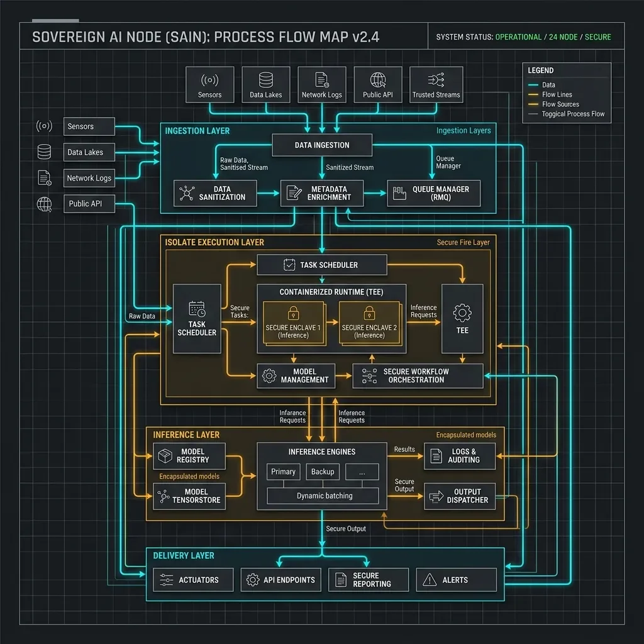644x644 pixels.
Task: Click the "INGESTION LAYER" heading
Action: point(197,131)
